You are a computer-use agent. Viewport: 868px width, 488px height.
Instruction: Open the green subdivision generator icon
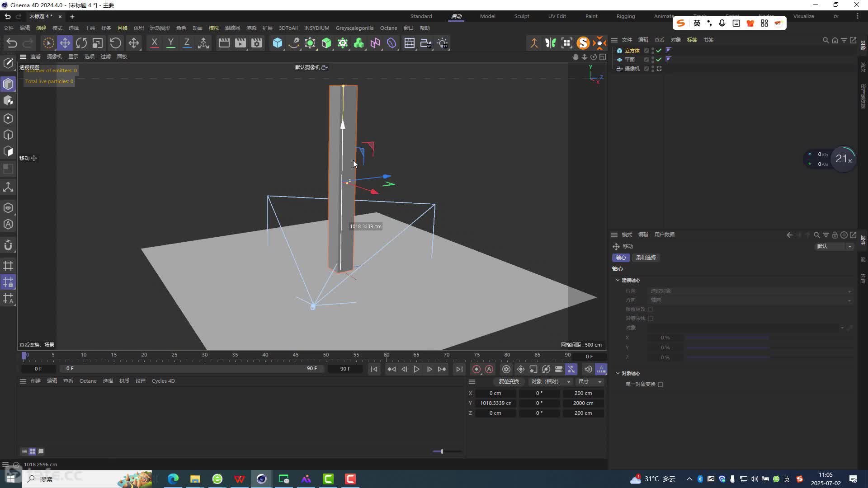(x=326, y=43)
